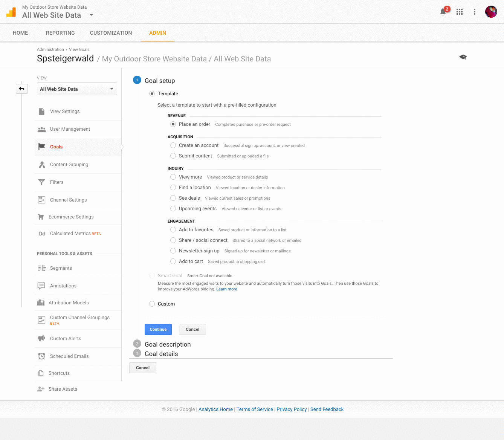
Task: Click the Annotations speech bubble icon
Action: [x=41, y=286]
